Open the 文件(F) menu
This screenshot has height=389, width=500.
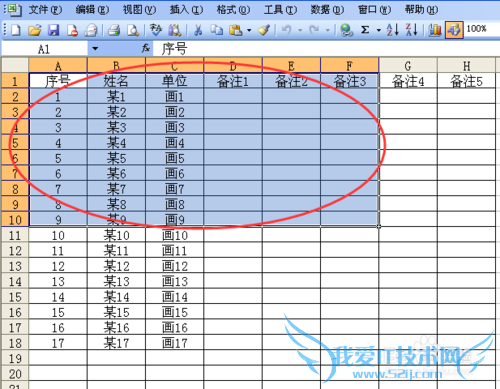(45, 10)
